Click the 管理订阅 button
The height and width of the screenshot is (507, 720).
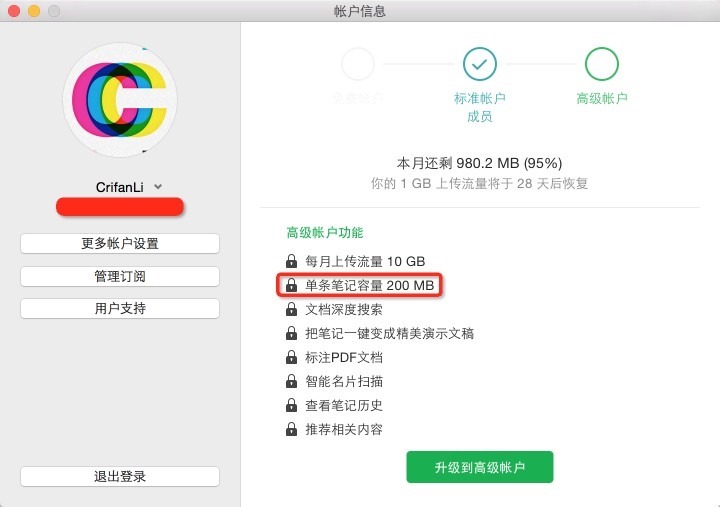point(120,276)
